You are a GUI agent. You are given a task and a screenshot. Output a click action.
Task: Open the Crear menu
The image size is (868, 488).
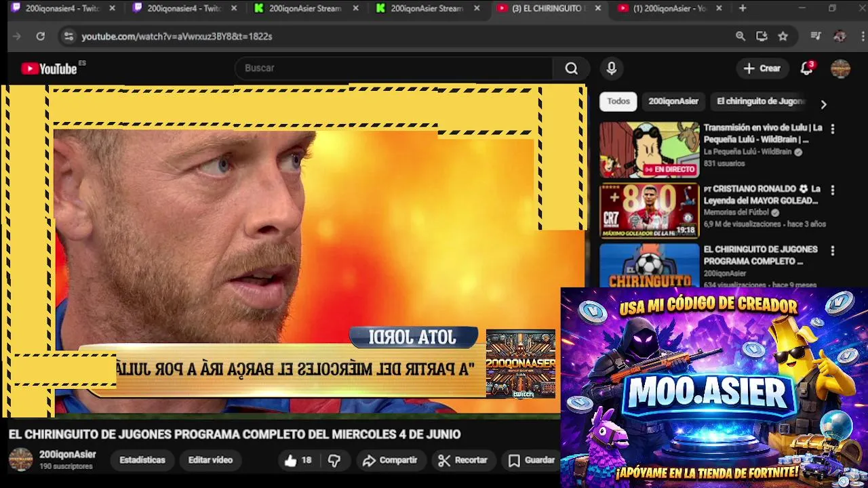click(x=762, y=68)
